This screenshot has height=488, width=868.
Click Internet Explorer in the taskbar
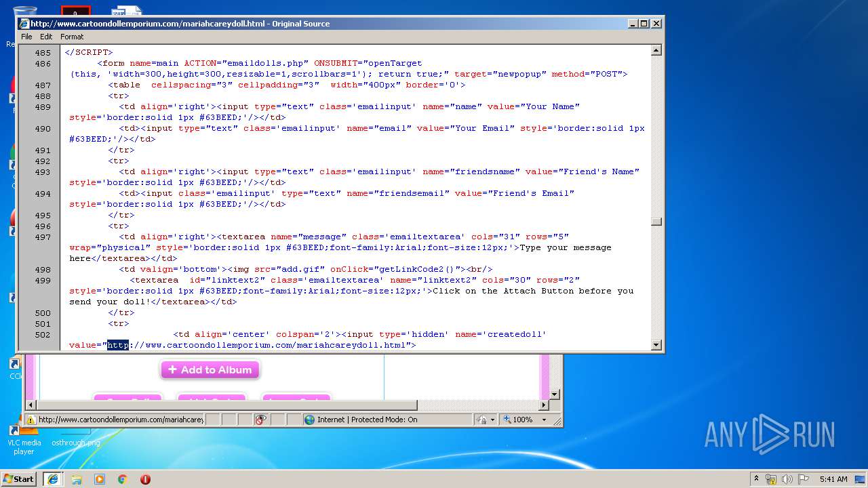[52, 479]
